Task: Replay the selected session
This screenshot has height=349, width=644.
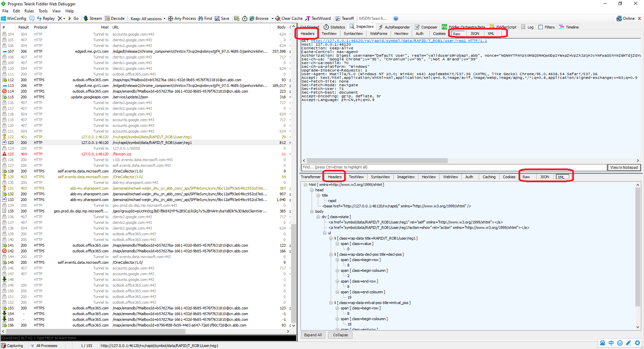Action: [46, 18]
